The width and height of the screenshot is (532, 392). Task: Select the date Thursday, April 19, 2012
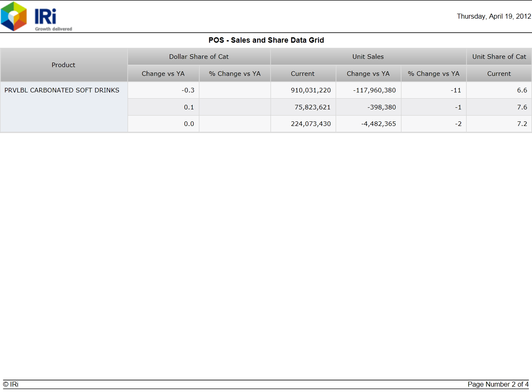coord(494,17)
